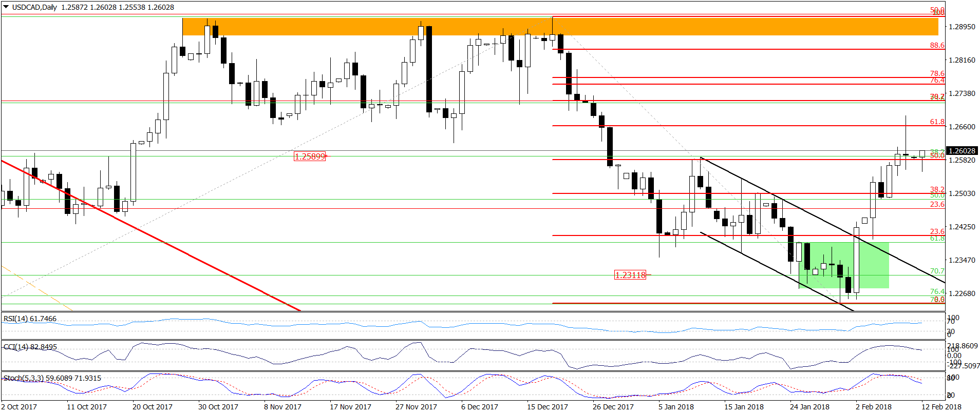Open the chart menu triangle beside USDCAD,Daily
Screen dimensions: 980x414
tap(6, 7)
